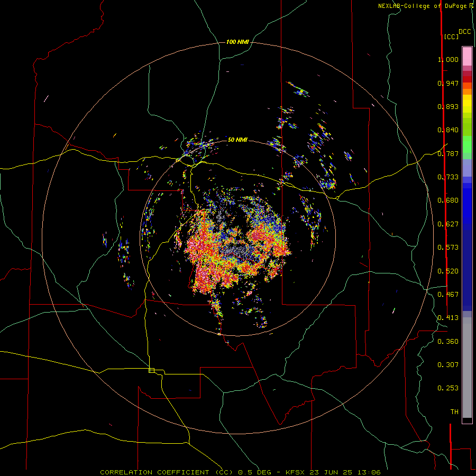The image size is (476, 476).
Task: Select the 0.467 scale value
Action: pos(448,295)
